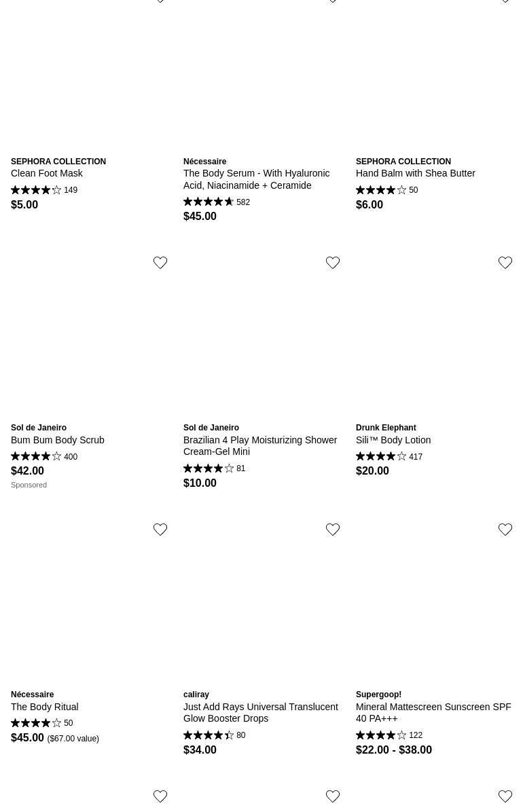Favorite Just Add Rays Glow Booster Drops
The width and height of the screenshot is (523, 812).
(x=333, y=530)
